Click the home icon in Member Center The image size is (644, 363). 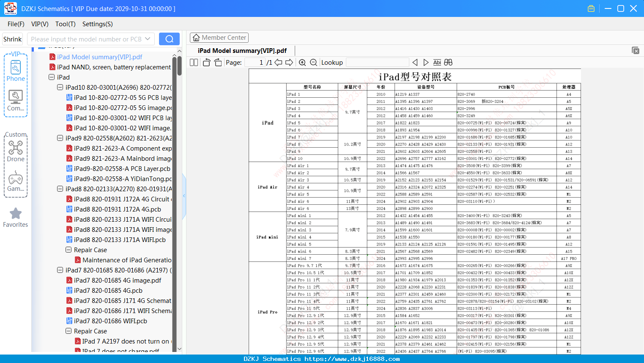tap(196, 38)
